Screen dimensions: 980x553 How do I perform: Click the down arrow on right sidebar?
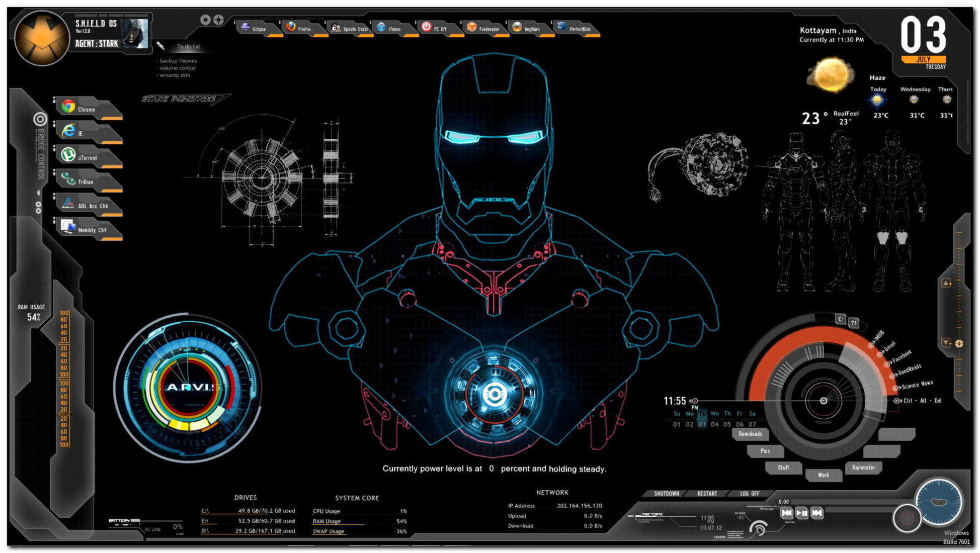[946, 342]
